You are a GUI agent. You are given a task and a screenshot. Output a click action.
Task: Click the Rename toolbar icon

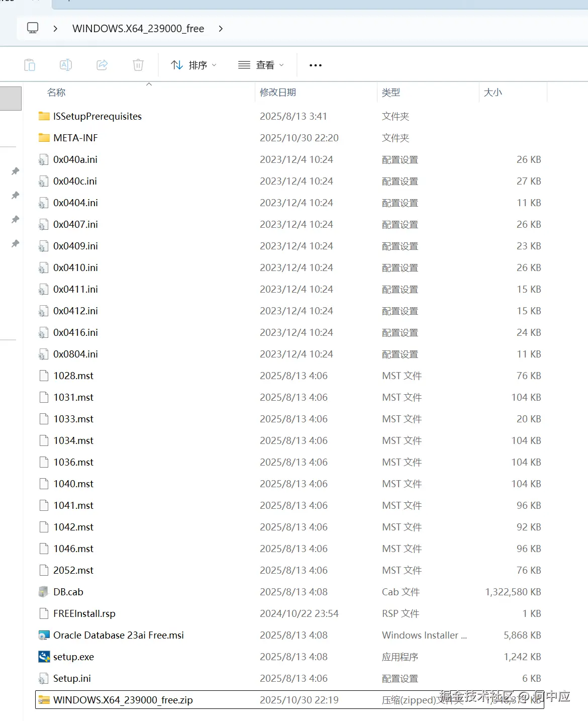pyautogui.click(x=66, y=65)
